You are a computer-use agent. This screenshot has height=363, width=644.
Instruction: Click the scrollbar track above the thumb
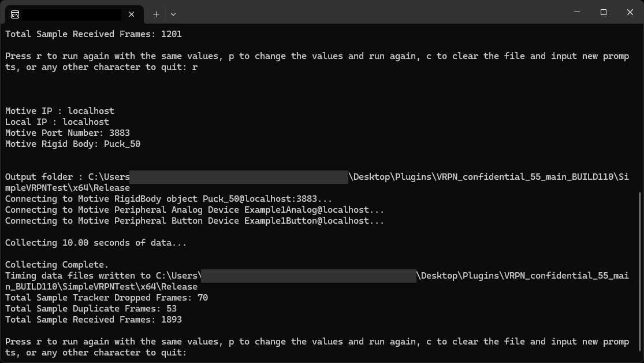click(640, 104)
